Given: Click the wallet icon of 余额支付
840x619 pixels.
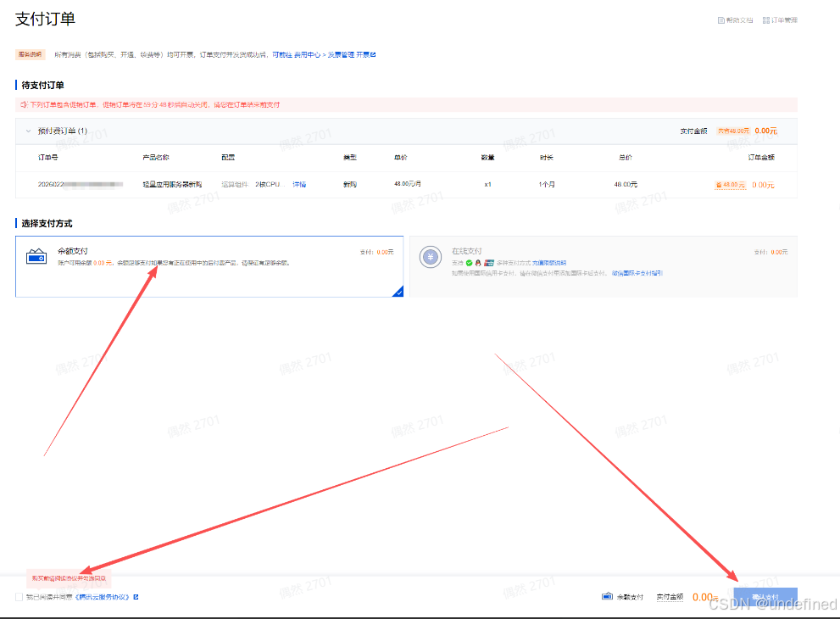Looking at the screenshot, I should (x=36, y=257).
